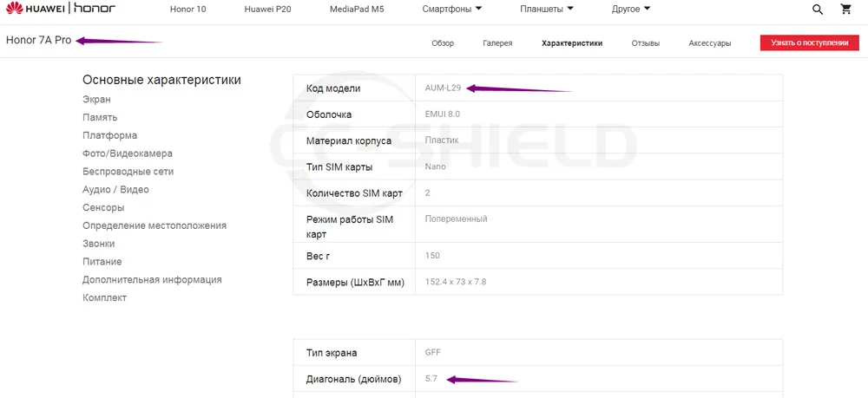Select the EMUI 8.0 value
Screen dimensions: 868x398
click(x=443, y=114)
